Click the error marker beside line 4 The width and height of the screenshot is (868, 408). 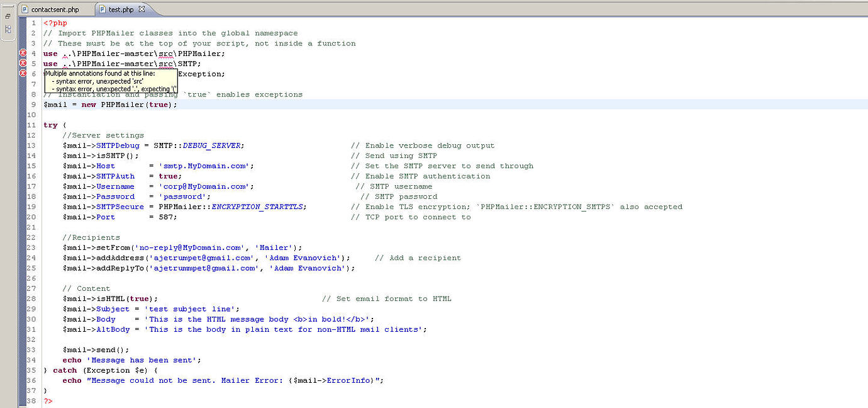click(21, 54)
